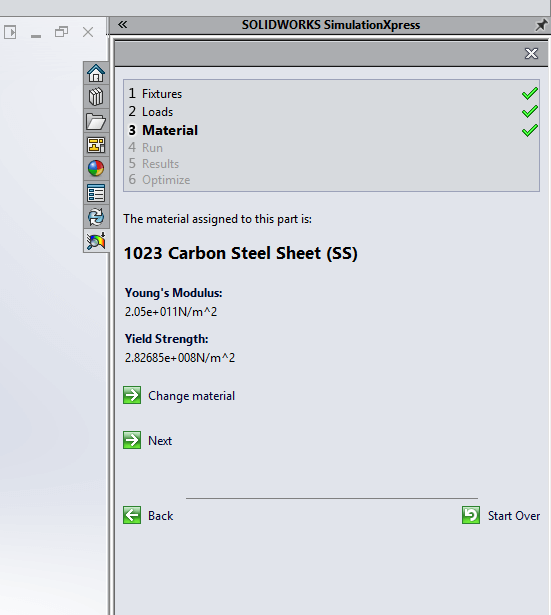Click the Back link text
The width and height of the screenshot is (551, 615).
[160, 516]
